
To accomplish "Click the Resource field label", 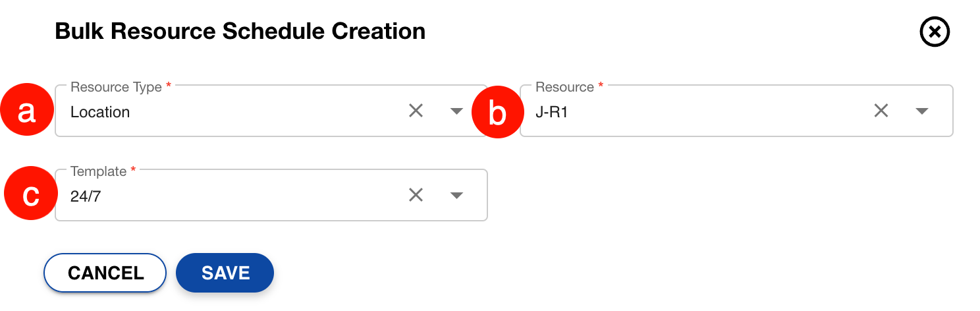I will (x=564, y=87).
